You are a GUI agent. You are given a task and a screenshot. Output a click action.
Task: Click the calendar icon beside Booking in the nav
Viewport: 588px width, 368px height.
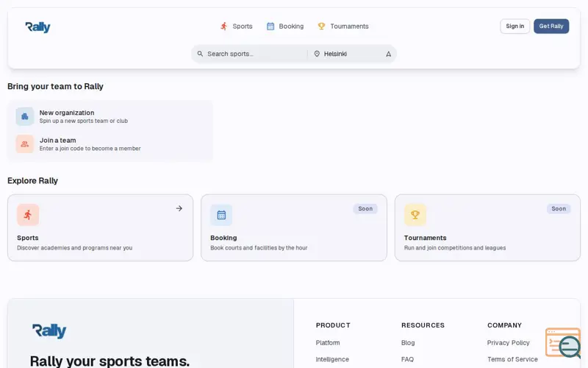270,26
